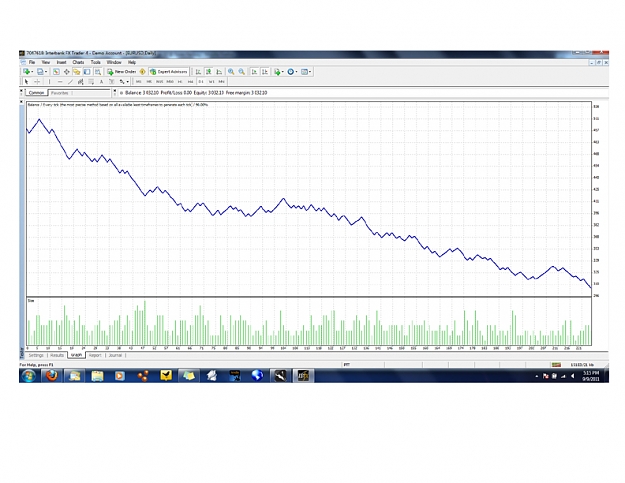Open the Window menu
Image resolution: width=625 pixels, height=483 pixels.
(x=114, y=63)
